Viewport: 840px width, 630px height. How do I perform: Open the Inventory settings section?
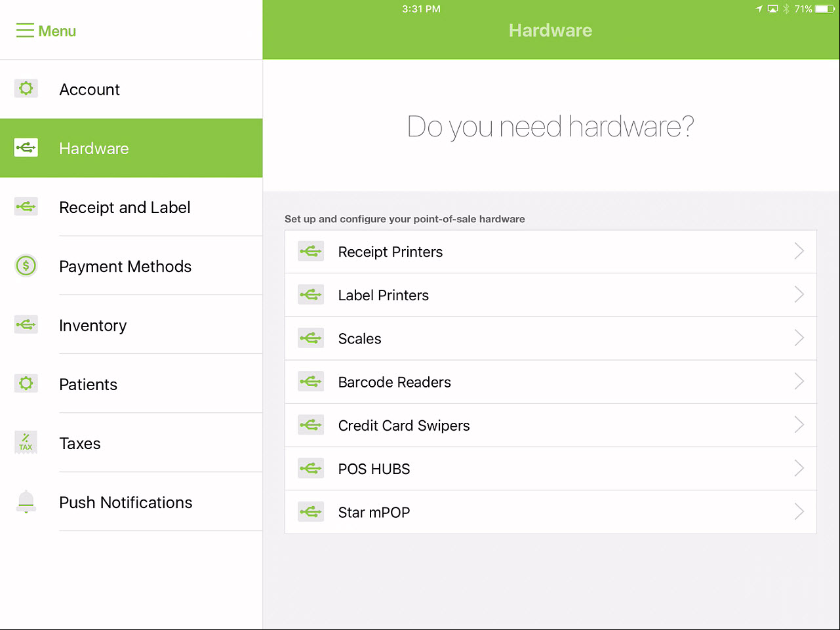(x=92, y=325)
